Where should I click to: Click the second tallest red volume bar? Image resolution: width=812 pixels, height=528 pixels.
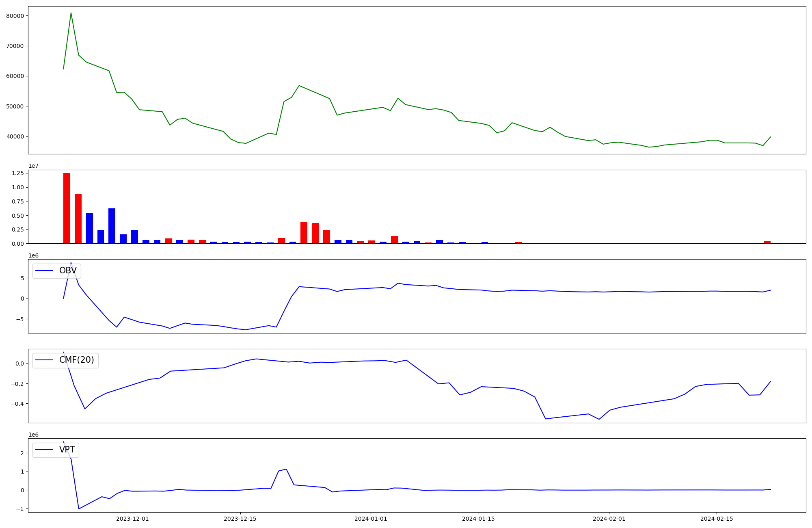click(x=78, y=219)
